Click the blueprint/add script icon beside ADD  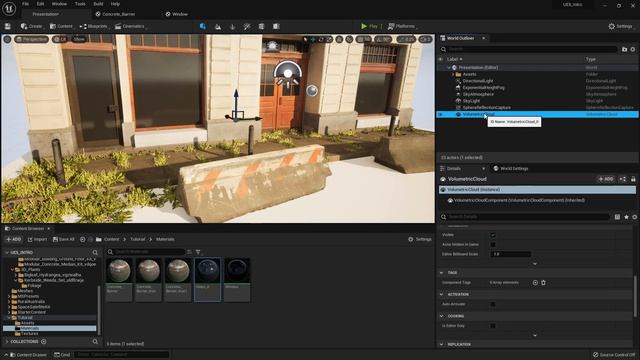click(622, 179)
